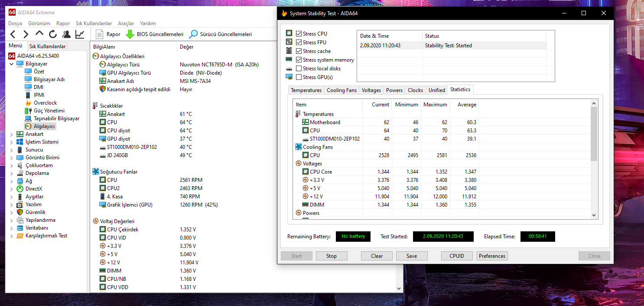Select Özet in the sidebar tree

34,72
